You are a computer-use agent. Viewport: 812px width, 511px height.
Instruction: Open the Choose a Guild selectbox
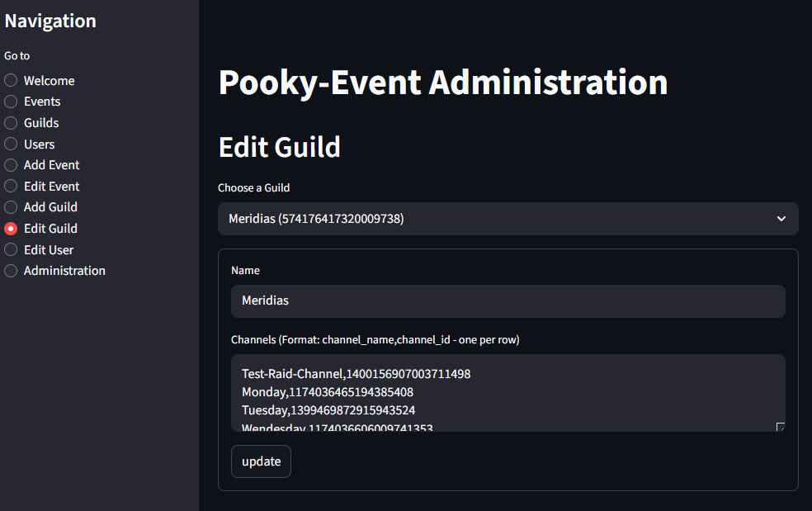point(495,219)
